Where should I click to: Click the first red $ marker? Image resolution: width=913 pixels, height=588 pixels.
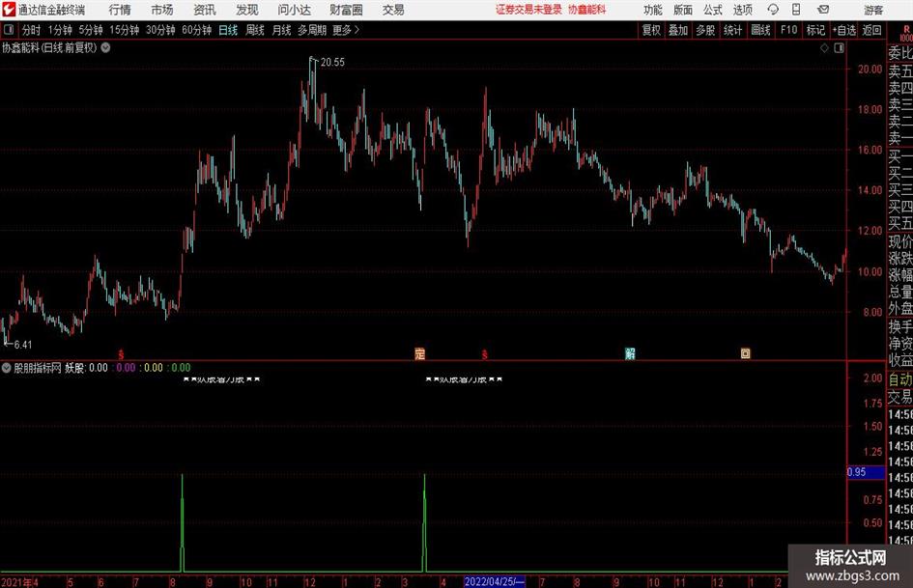coord(121,354)
